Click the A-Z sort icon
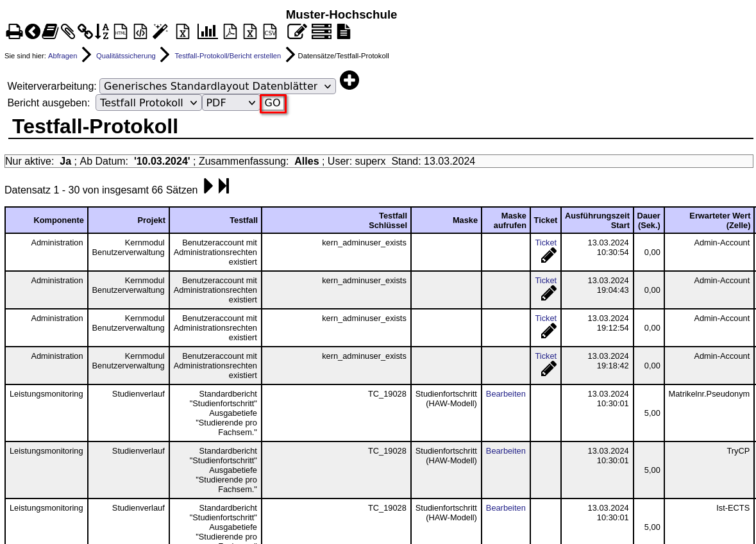Viewport: 756px width, 544px height. tap(102, 31)
